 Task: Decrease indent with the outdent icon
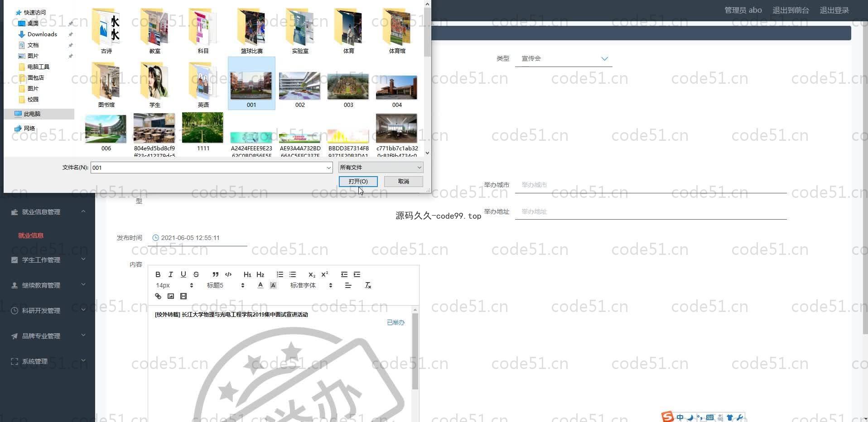click(344, 274)
